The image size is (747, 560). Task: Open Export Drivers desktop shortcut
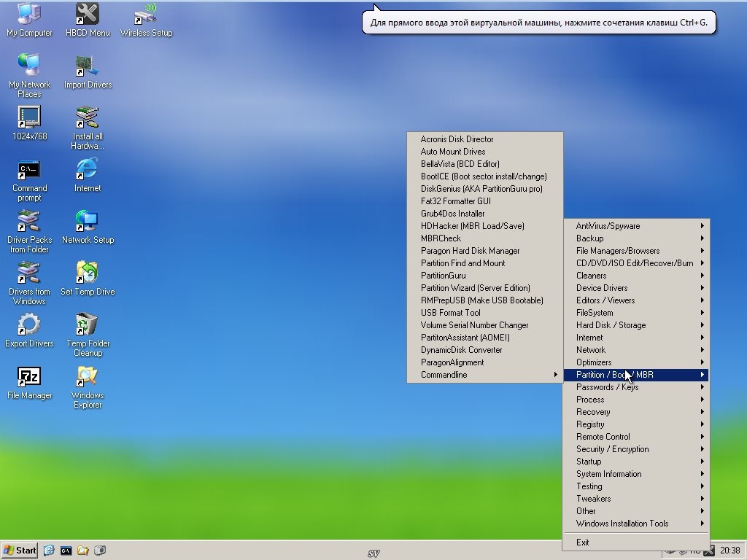(29, 325)
